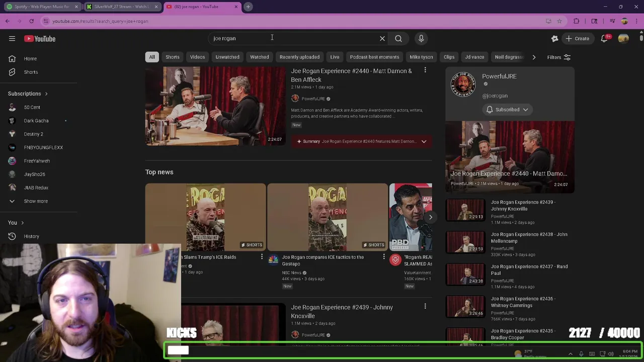Open JRE #2439 Johnny Knoxville title link
Screen dimensions: 644x362
342,311
